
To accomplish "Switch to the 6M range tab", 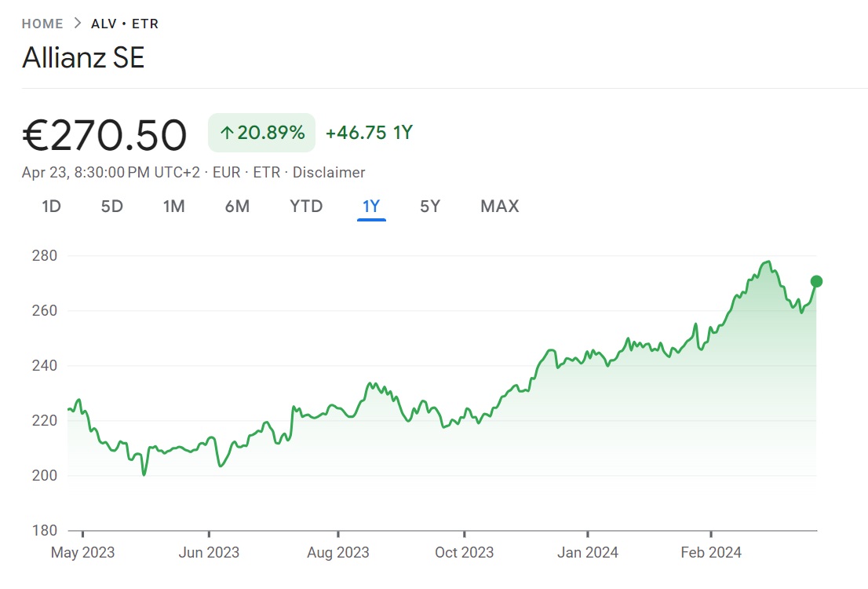I will tap(237, 206).
